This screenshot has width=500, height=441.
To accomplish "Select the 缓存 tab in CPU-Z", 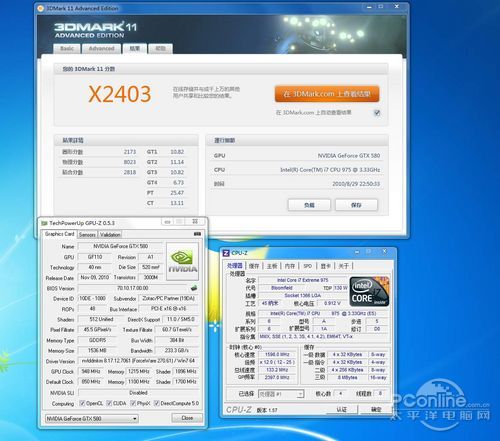I will click(254, 266).
